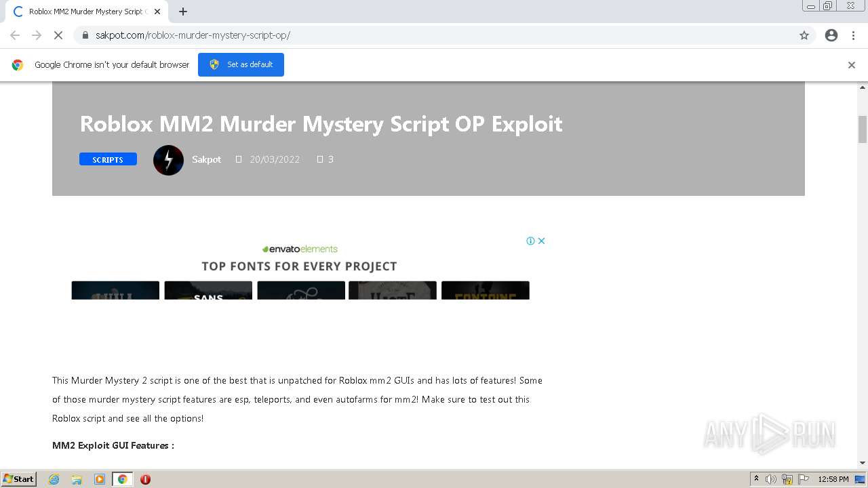Open the red security taskbar icon
The height and width of the screenshot is (488, 868).
pos(145,479)
